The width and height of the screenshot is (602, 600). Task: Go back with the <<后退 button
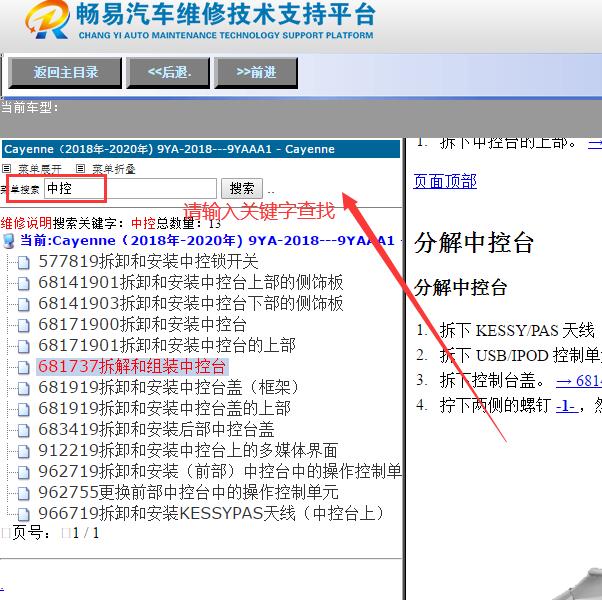point(168,73)
